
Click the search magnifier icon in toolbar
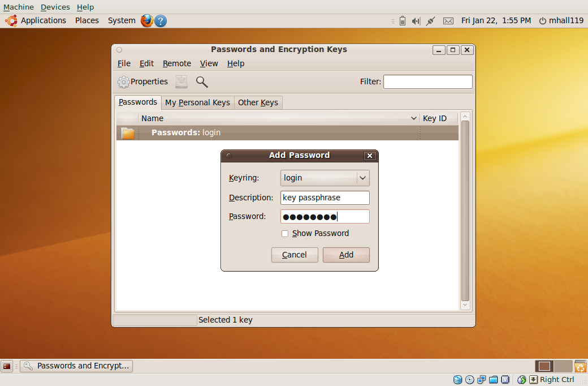(x=202, y=82)
